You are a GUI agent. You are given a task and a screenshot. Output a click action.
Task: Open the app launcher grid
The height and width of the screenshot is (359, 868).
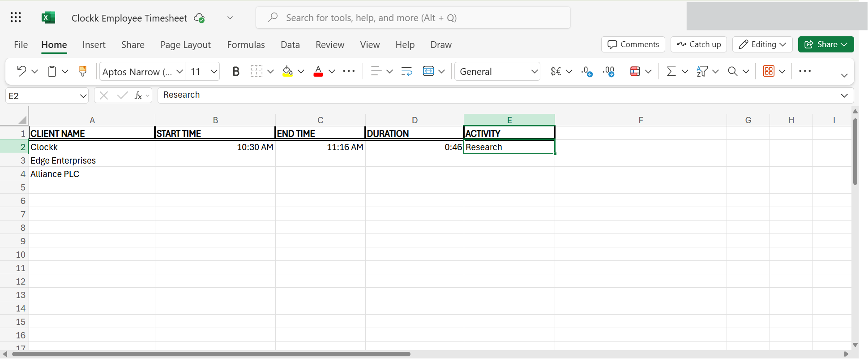click(16, 17)
